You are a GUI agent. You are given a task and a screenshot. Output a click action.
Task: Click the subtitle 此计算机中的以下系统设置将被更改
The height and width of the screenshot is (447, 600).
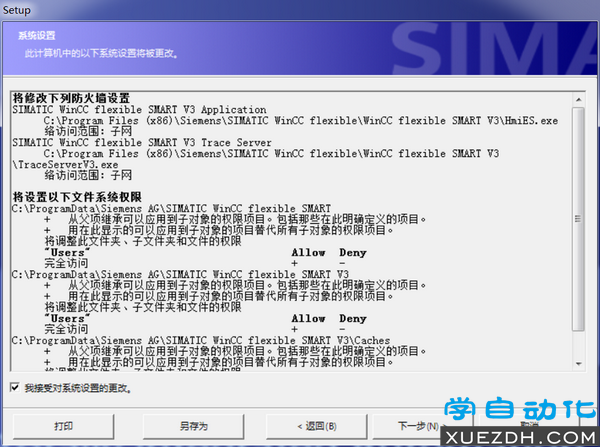tap(102, 53)
